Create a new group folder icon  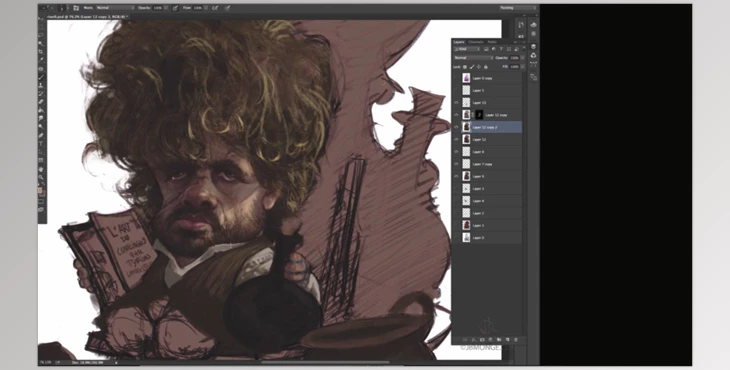(499, 340)
